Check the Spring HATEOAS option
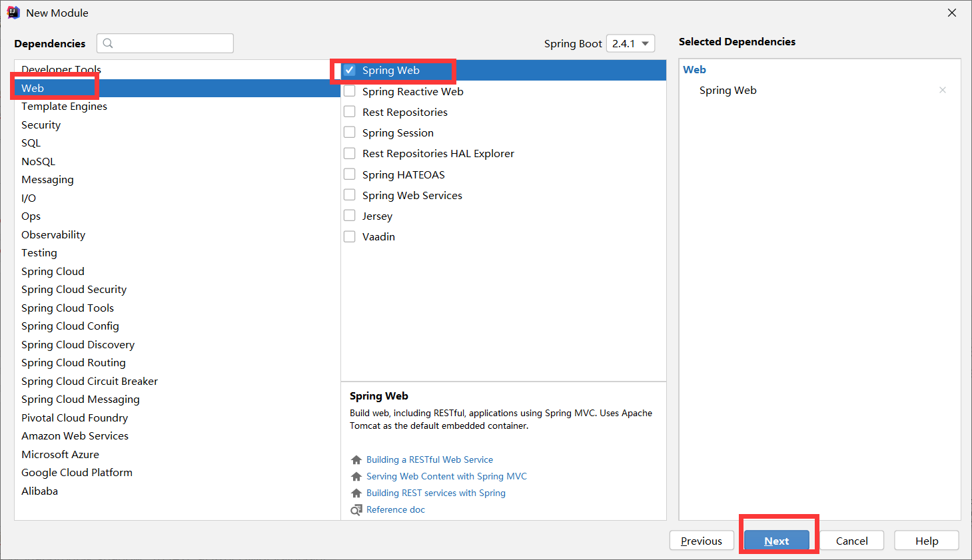 tap(350, 174)
